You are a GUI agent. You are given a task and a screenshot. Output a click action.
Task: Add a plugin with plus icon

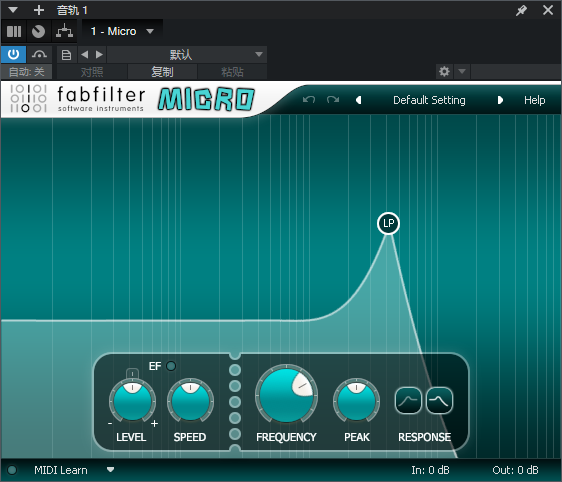pos(39,10)
